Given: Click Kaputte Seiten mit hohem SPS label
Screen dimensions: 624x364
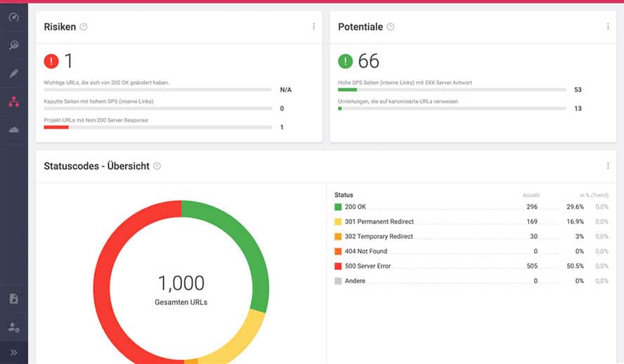Looking at the screenshot, I should click(x=98, y=101).
